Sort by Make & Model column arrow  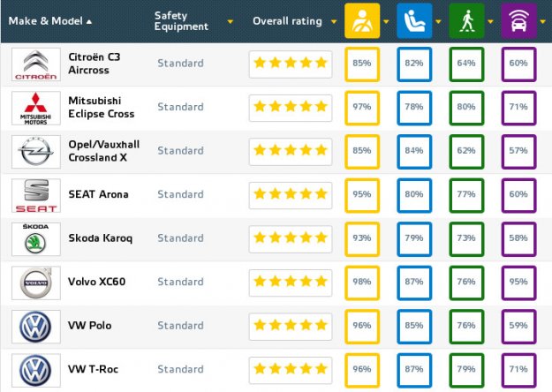point(89,22)
